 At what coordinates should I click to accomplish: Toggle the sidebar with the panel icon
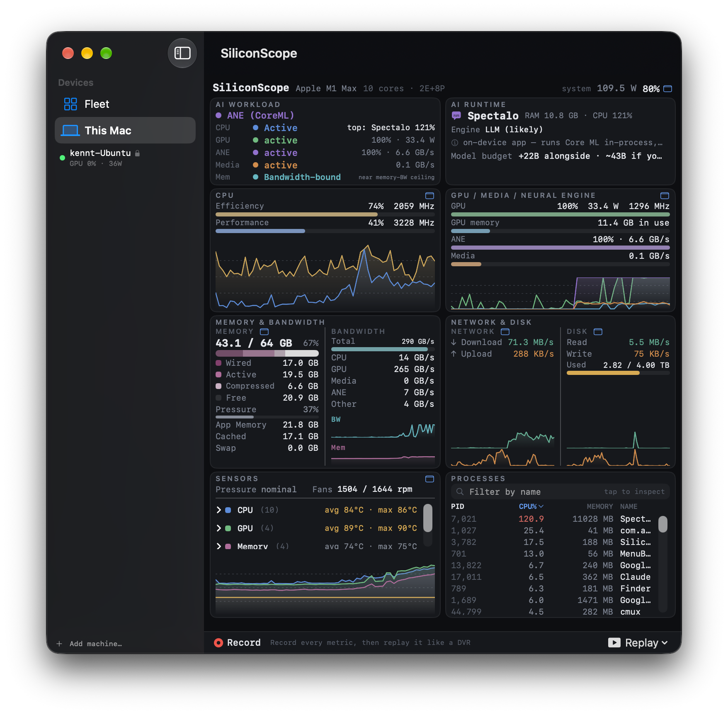pos(182,53)
